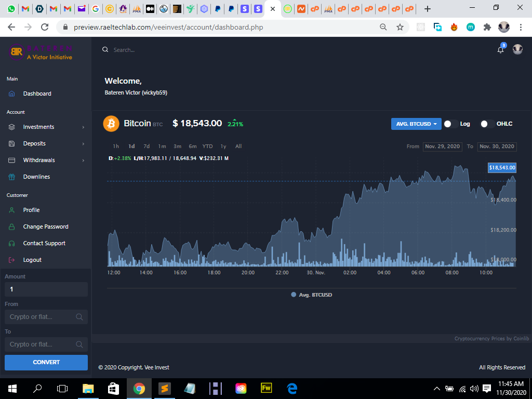The image size is (532, 399).
Task: Switch to the WordPress browser tab
Action: click(164, 9)
